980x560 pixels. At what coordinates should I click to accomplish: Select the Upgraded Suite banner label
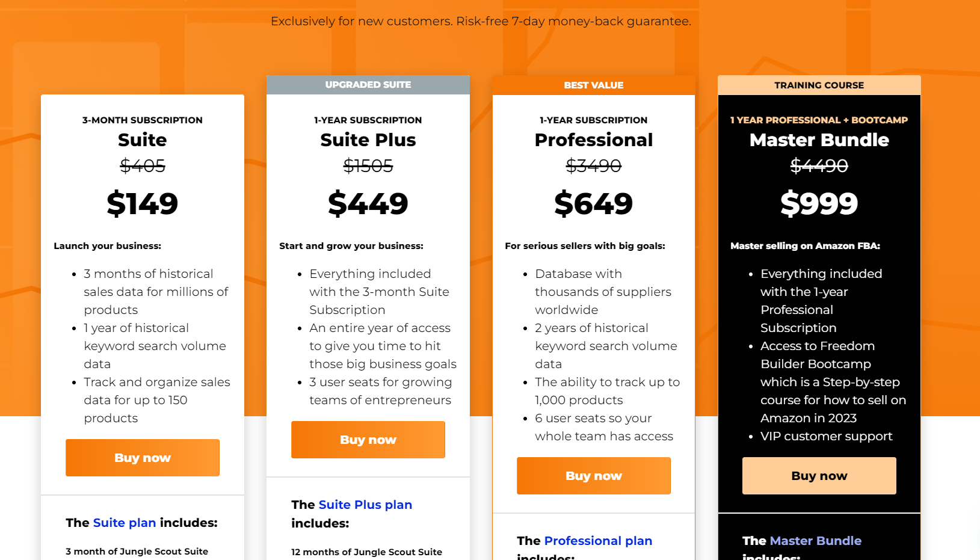pyautogui.click(x=368, y=85)
